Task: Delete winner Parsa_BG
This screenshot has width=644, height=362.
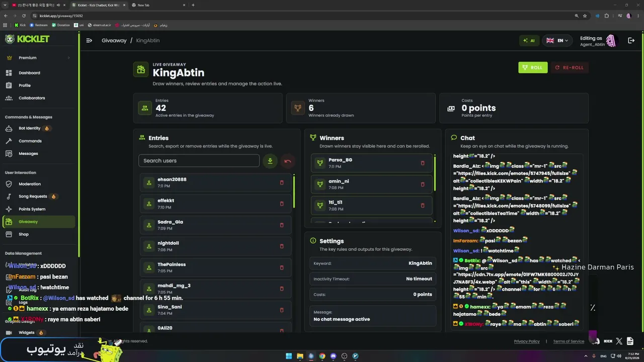Action: pos(423,163)
